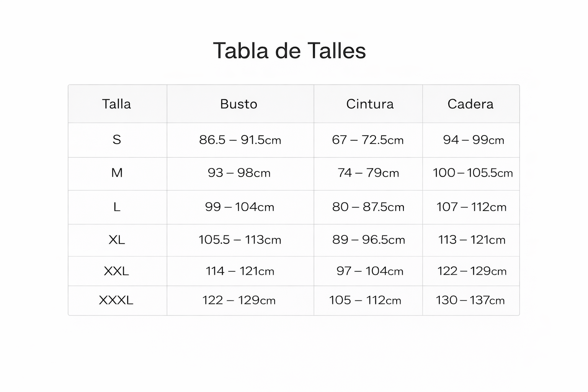Screen dimensions: 588x392
Task: Select XXXL bust cell 122 – 129cm
Action: click(239, 300)
